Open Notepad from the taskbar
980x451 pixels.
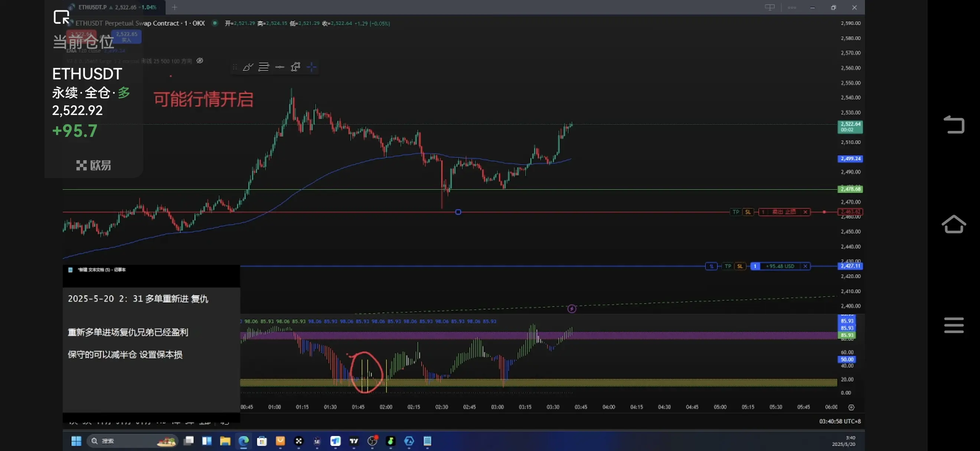[427, 441]
